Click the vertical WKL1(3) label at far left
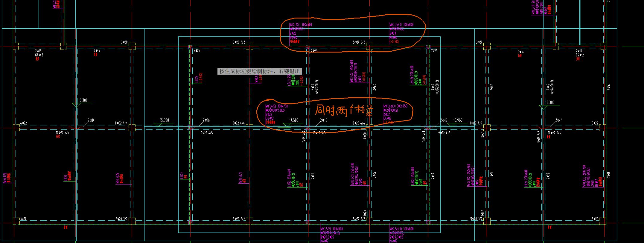 point(5,178)
